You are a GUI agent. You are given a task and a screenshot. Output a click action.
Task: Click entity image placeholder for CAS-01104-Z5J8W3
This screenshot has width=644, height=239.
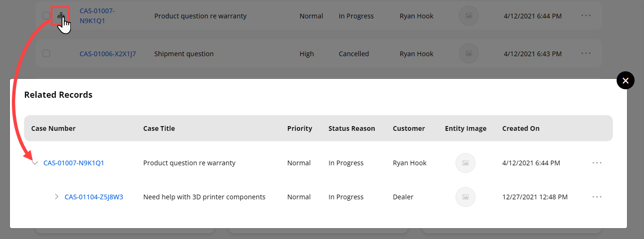pyautogui.click(x=465, y=197)
